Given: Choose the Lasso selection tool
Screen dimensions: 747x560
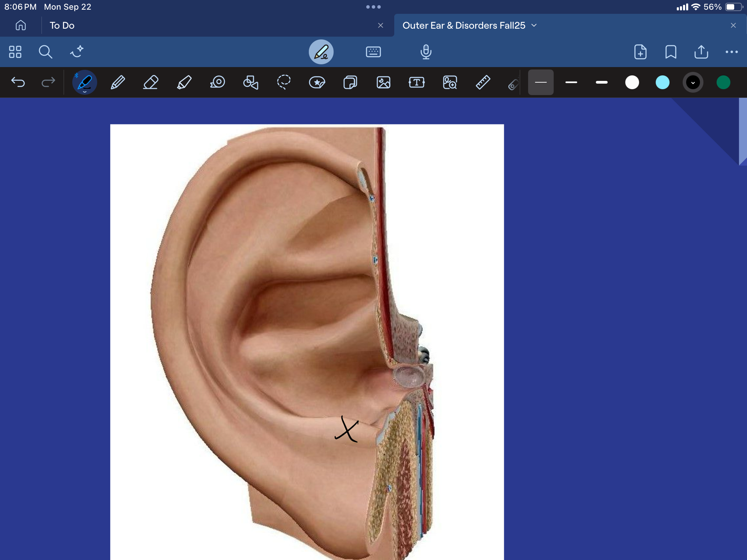Looking at the screenshot, I should pos(284,83).
